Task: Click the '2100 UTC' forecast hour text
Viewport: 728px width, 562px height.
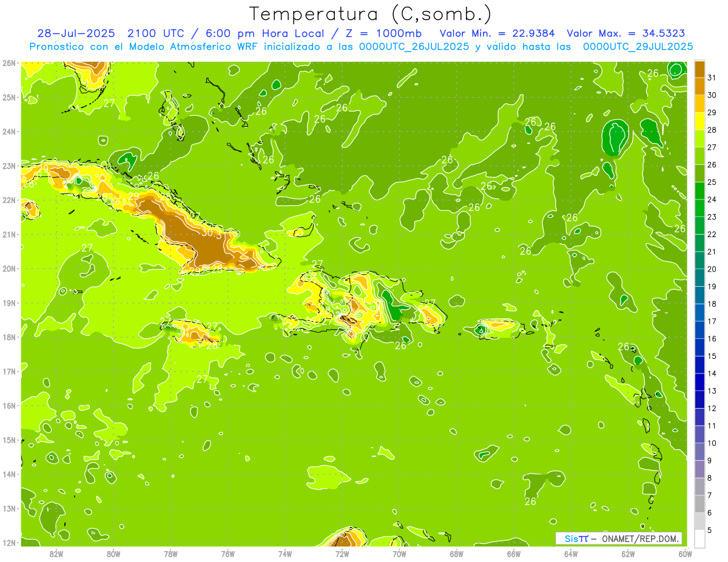Action: (x=155, y=34)
